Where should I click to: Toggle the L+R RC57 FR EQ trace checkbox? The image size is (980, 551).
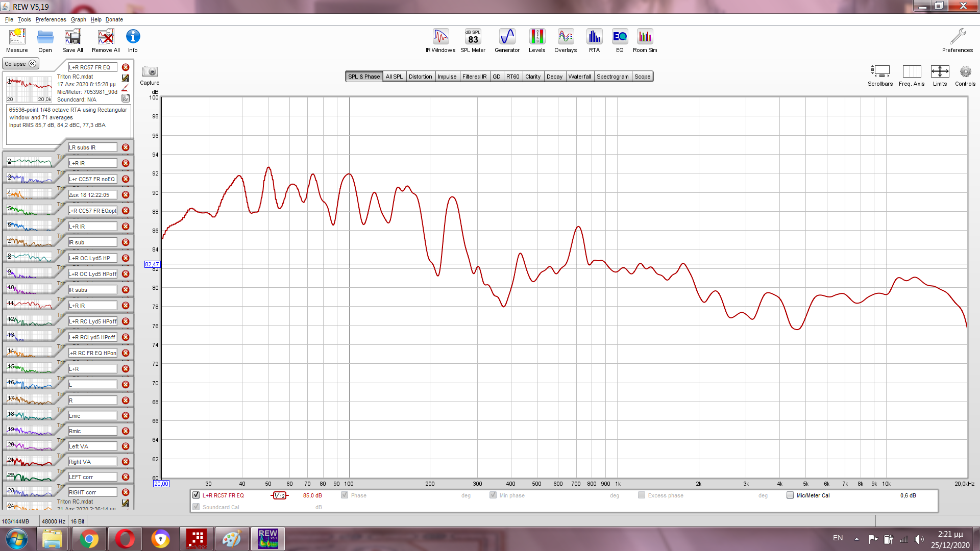point(196,495)
